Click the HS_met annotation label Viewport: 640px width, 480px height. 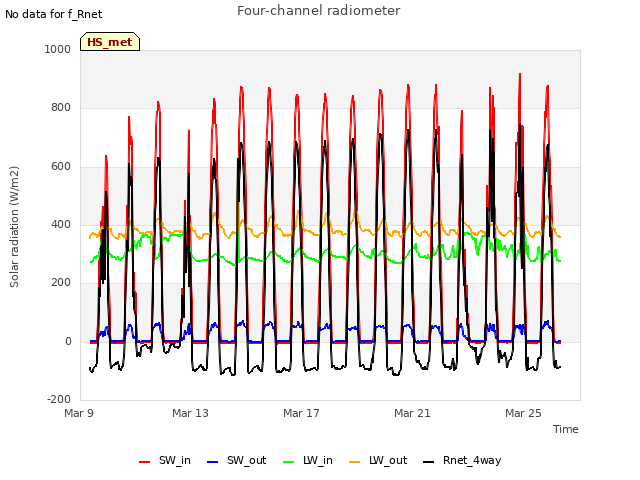[x=110, y=42]
